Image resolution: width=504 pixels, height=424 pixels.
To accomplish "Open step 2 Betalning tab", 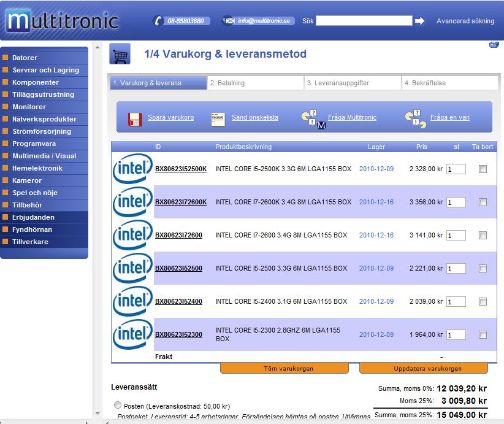I will coord(256,83).
